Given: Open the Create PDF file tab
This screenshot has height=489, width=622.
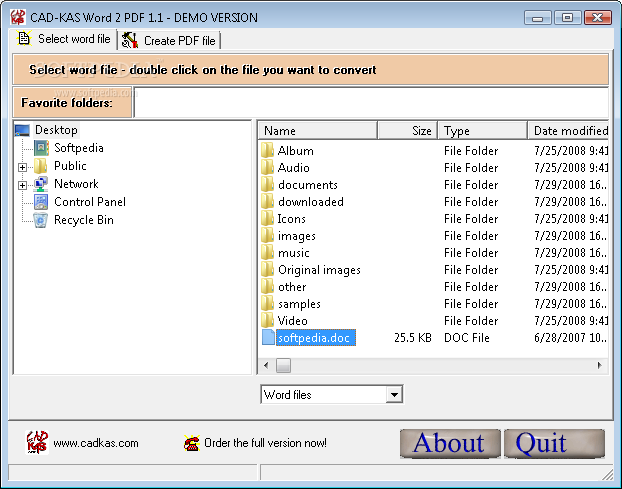Looking at the screenshot, I should 169,40.
